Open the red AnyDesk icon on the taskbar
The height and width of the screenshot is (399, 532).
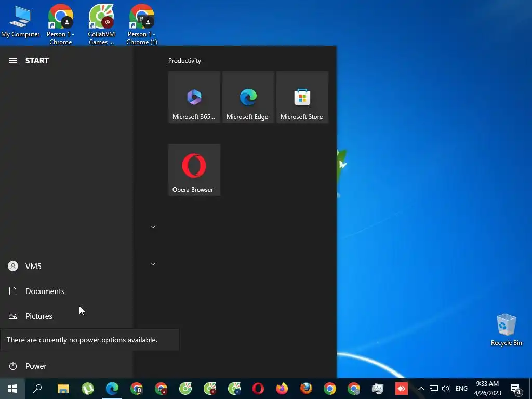pos(402,389)
